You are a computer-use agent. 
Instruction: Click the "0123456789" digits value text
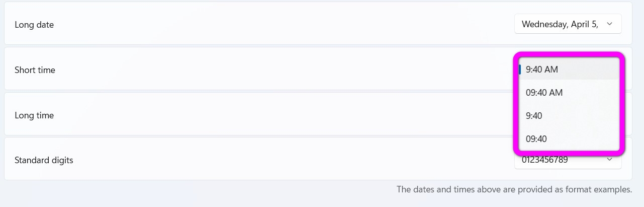click(544, 161)
